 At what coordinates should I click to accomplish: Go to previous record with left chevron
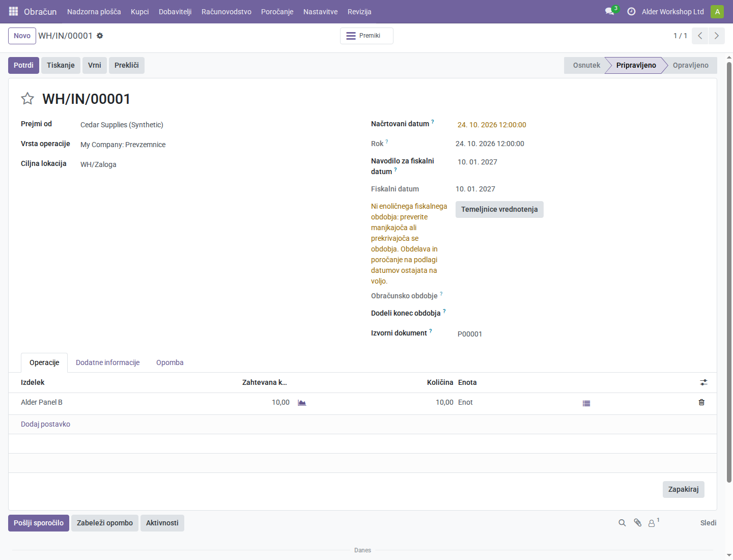(700, 36)
